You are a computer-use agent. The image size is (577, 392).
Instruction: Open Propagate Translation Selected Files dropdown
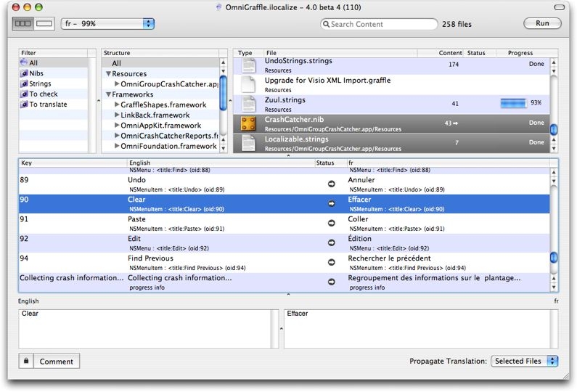[524, 361]
